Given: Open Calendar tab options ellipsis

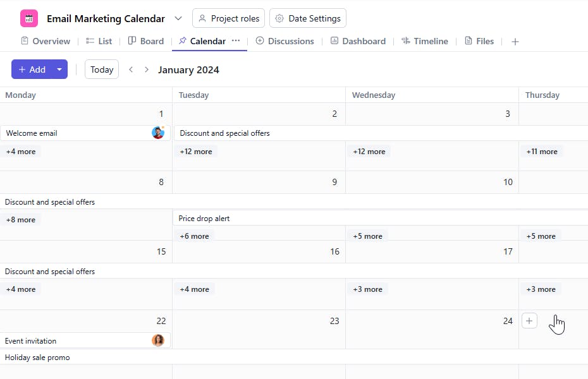Looking at the screenshot, I should click(236, 40).
